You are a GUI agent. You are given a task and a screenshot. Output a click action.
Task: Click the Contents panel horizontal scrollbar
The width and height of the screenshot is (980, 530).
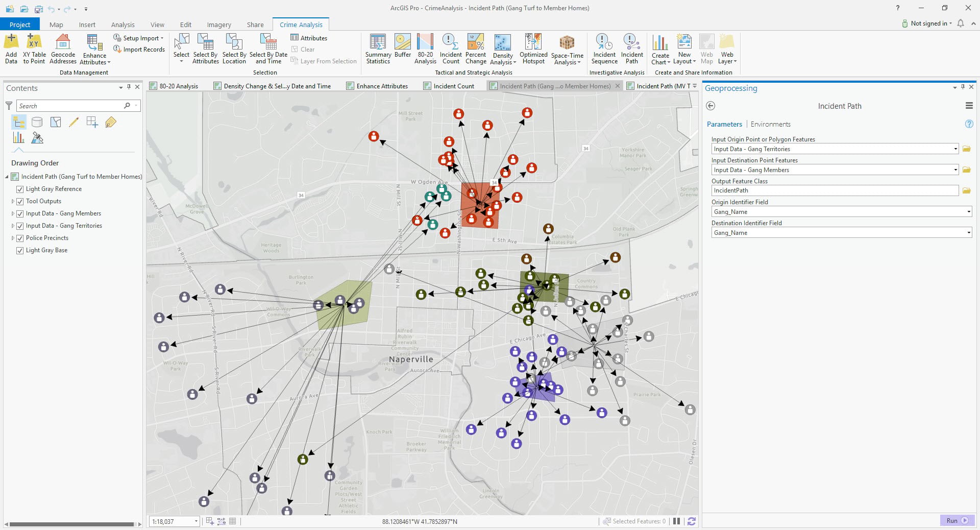pyautogui.click(x=71, y=524)
